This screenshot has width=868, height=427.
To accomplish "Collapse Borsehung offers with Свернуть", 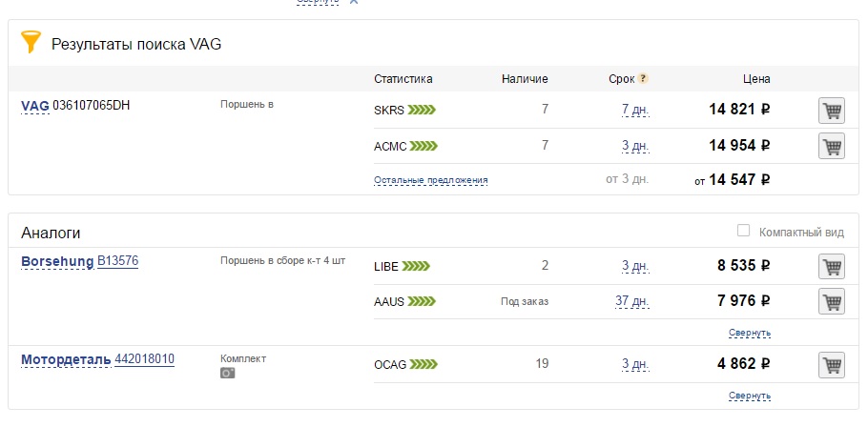I will [x=750, y=333].
